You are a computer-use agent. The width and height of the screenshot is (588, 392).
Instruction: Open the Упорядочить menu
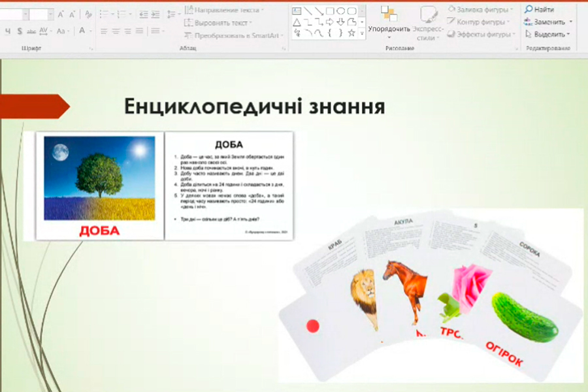coord(389,22)
